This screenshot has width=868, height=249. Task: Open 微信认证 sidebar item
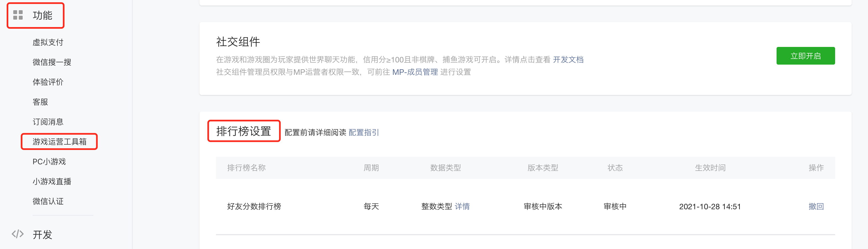tap(48, 201)
